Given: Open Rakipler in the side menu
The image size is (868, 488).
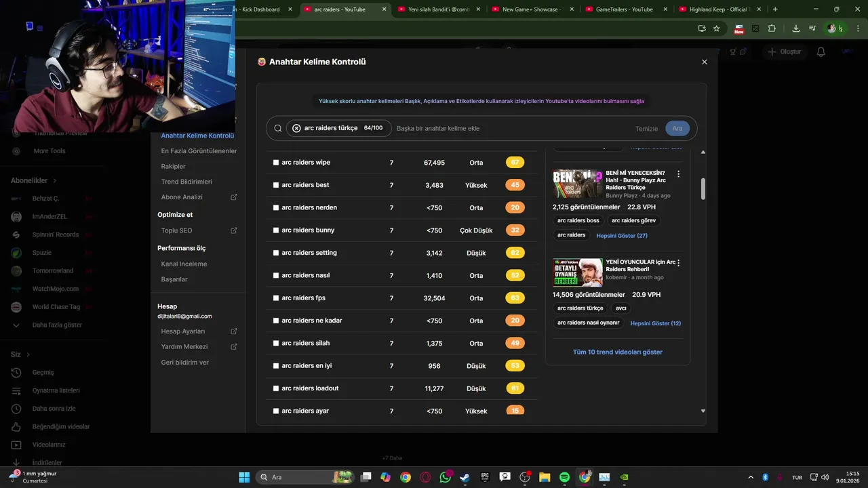Looking at the screenshot, I should point(173,167).
